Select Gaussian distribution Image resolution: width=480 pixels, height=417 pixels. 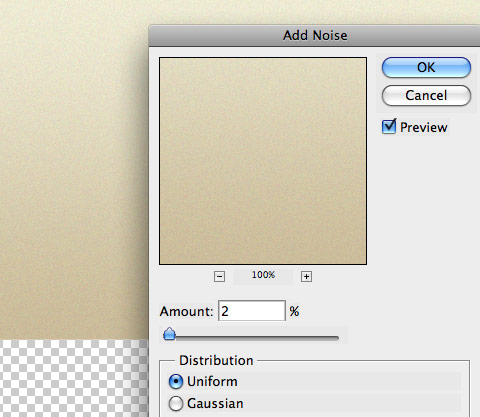coord(176,404)
